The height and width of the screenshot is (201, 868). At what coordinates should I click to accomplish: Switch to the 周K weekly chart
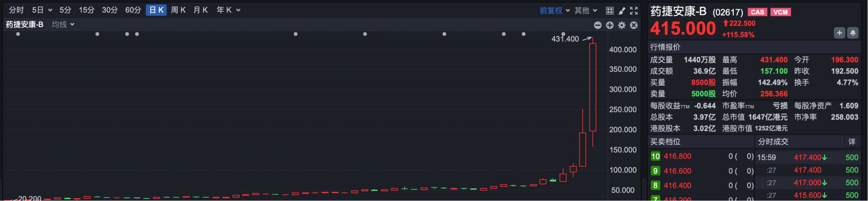(178, 10)
